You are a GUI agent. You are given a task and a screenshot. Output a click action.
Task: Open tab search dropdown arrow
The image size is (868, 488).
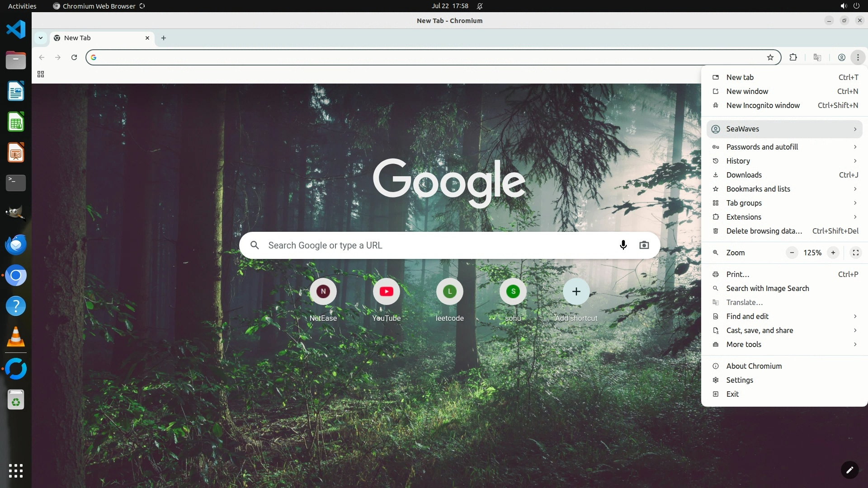41,38
